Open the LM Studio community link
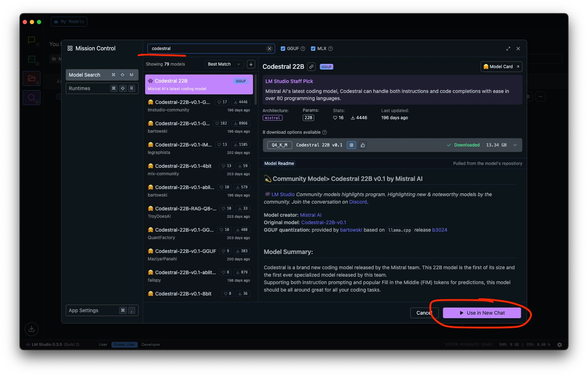 click(x=283, y=194)
